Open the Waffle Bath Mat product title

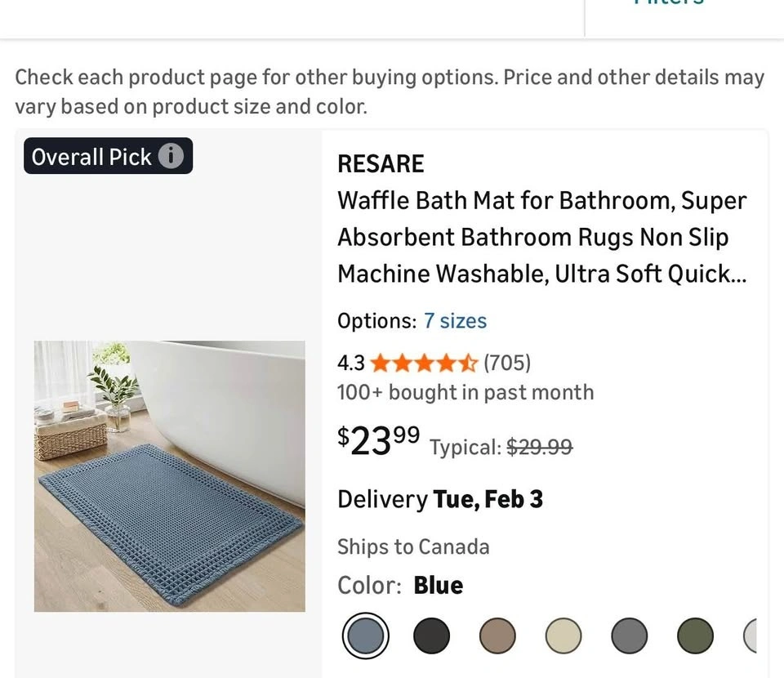(x=541, y=237)
